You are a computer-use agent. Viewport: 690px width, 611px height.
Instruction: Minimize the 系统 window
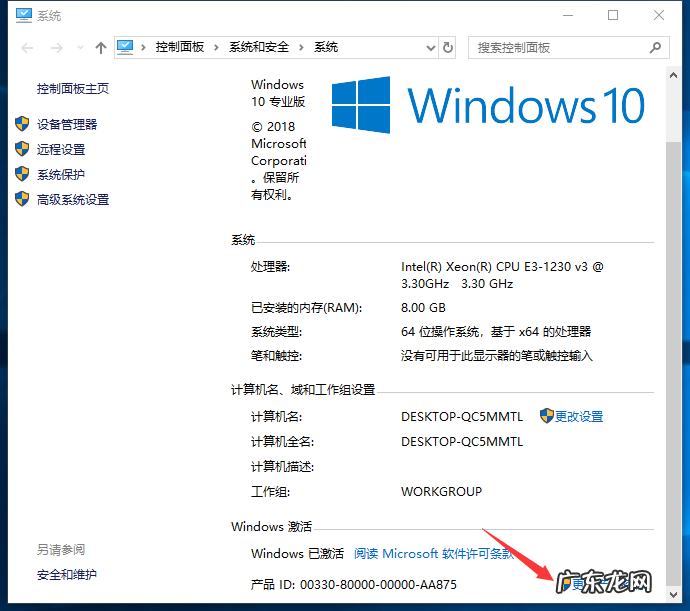pyautogui.click(x=568, y=15)
